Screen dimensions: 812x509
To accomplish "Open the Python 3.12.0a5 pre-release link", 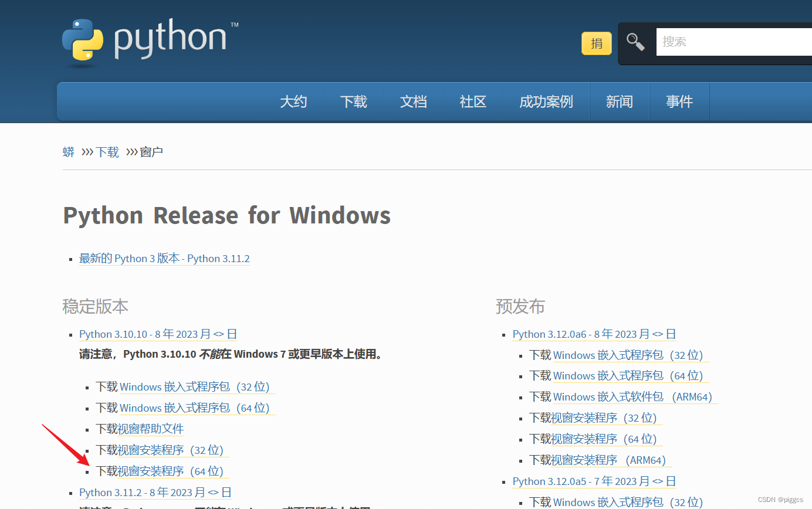I will click(x=594, y=481).
